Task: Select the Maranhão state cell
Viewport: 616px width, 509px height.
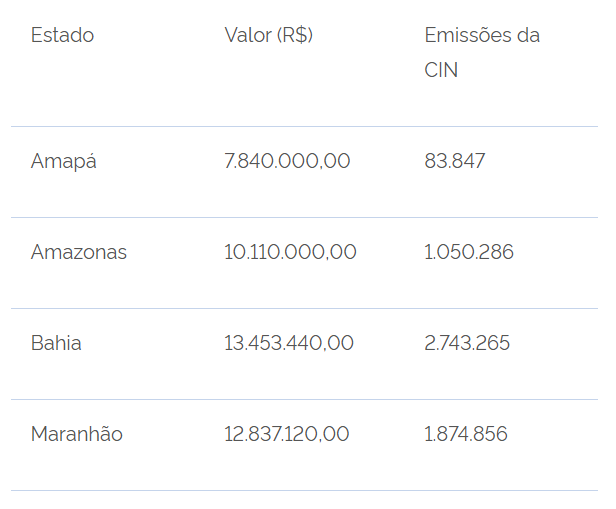Action: (x=77, y=434)
